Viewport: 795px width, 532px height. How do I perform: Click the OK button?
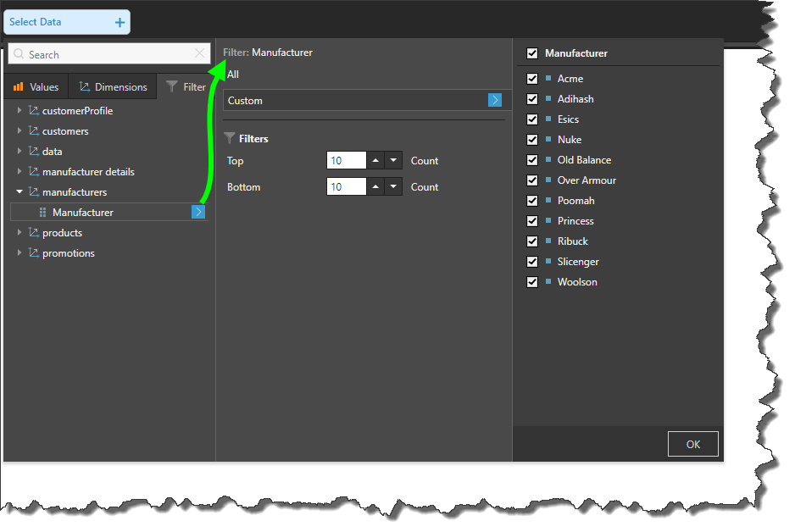coord(692,445)
